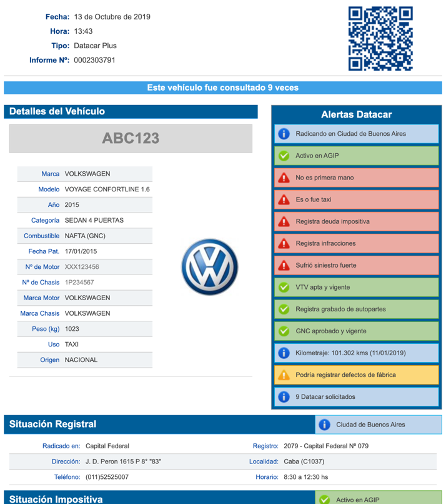Click the Alertas Datacar panel title
The image size is (446, 504).
[357, 114]
